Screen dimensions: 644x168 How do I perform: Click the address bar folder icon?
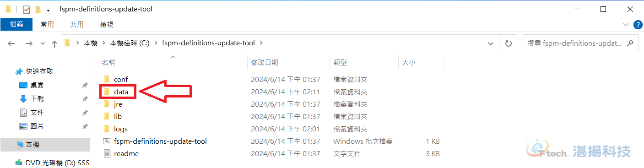(68, 43)
